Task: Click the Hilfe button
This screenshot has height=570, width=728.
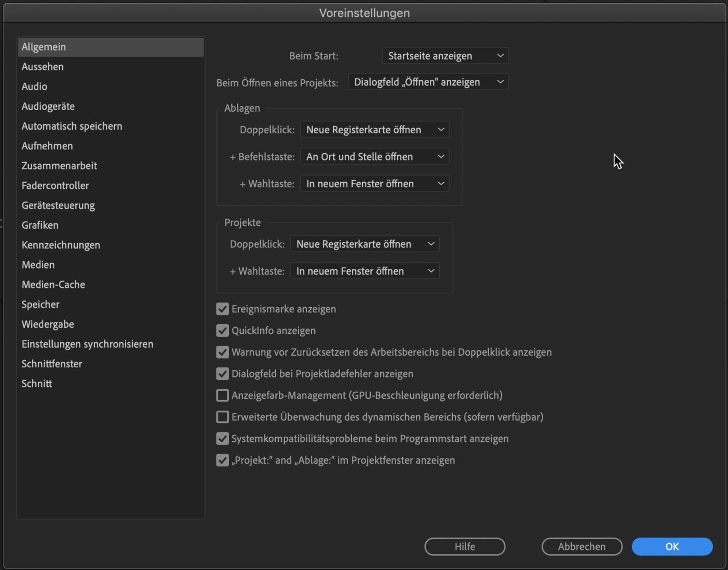Action: pos(464,547)
